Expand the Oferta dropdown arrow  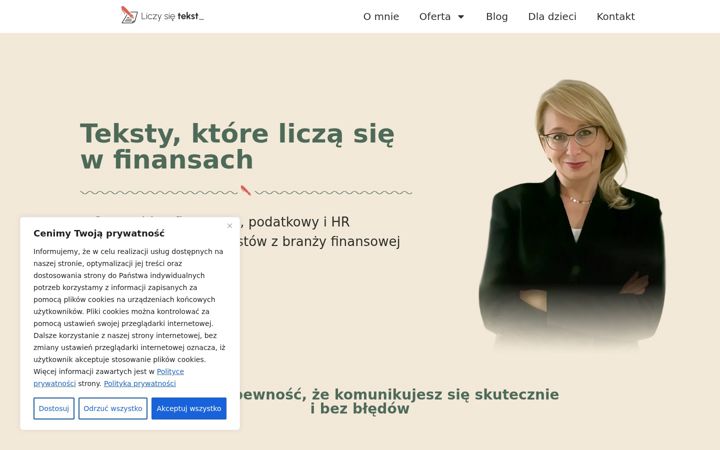(x=461, y=17)
